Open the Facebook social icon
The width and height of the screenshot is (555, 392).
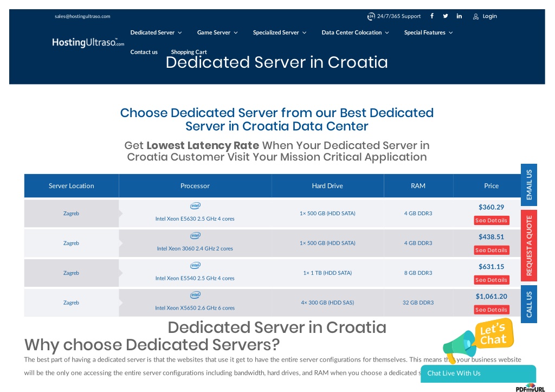point(432,16)
